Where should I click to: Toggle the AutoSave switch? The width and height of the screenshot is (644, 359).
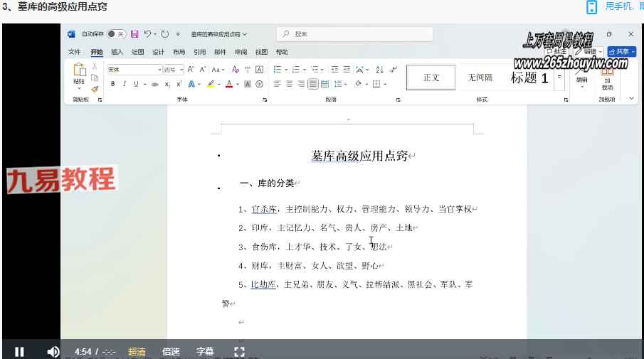[116, 34]
